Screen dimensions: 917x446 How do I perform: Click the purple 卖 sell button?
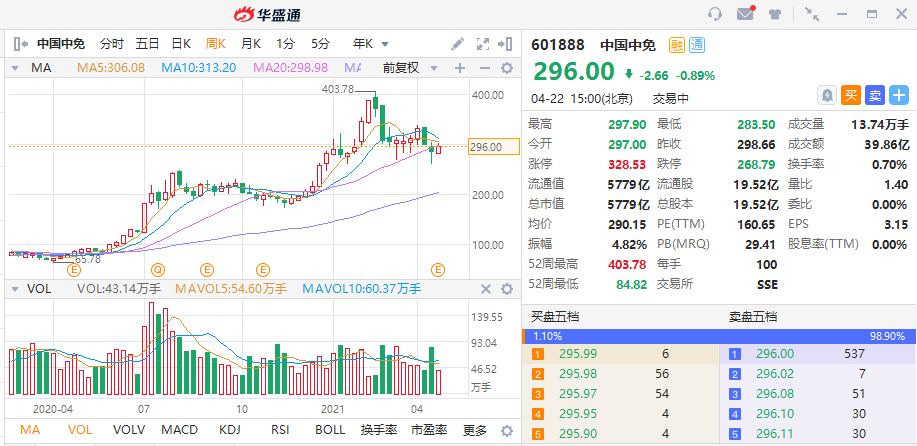click(x=875, y=95)
